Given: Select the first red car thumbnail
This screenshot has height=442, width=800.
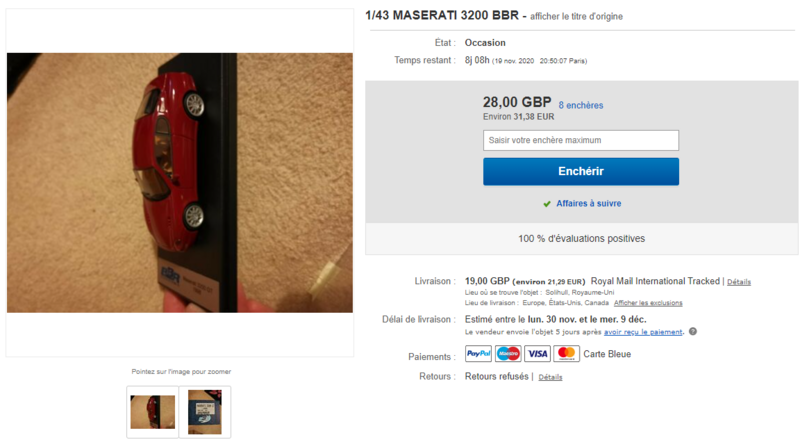Looking at the screenshot, I should 153,412.
